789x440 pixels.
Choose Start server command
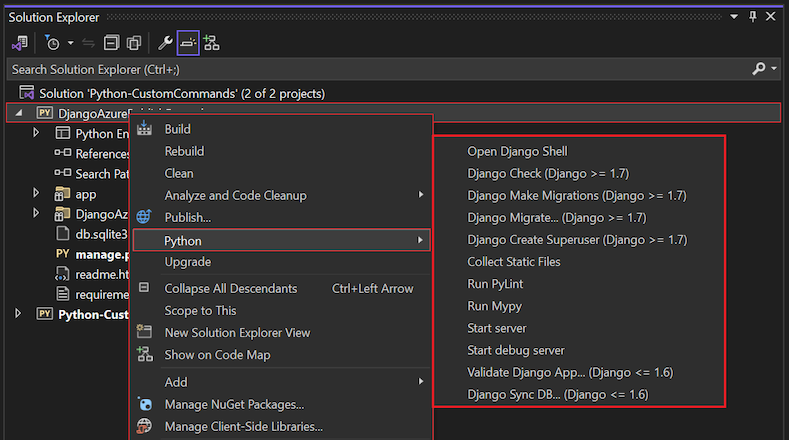coord(497,328)
